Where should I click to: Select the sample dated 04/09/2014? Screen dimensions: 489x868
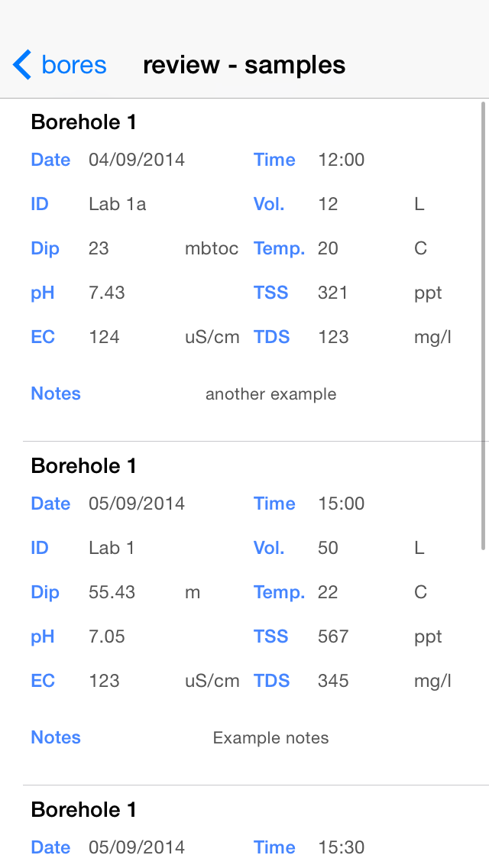tap(137, 160)
